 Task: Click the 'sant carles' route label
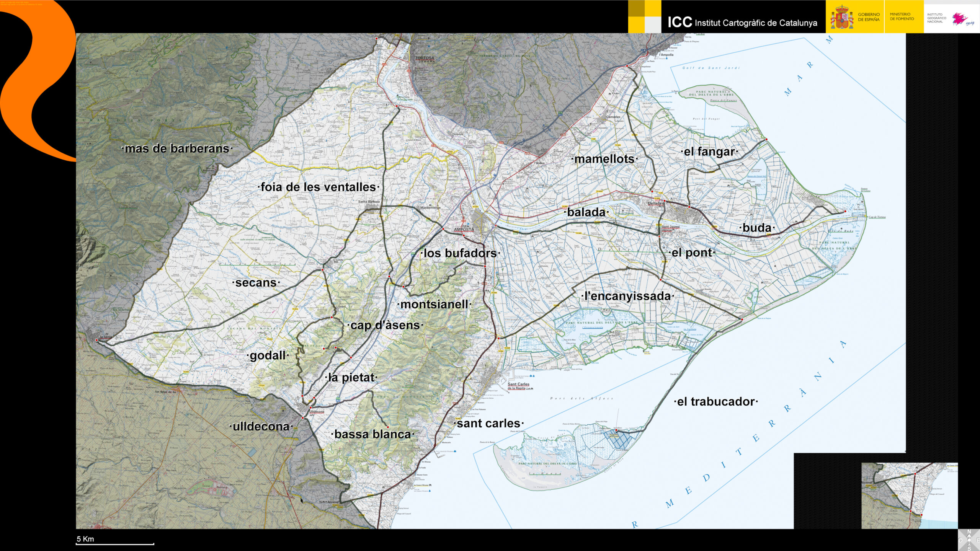[488, 424]
